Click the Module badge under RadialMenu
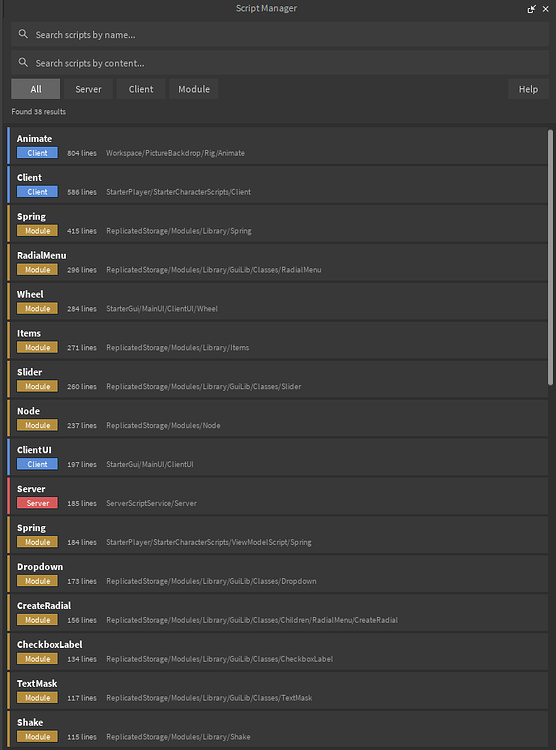 pos(37,270)
